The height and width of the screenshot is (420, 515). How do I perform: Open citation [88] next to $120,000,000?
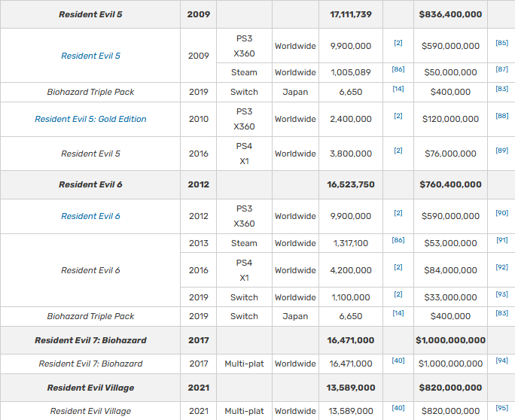coord(501,116)
